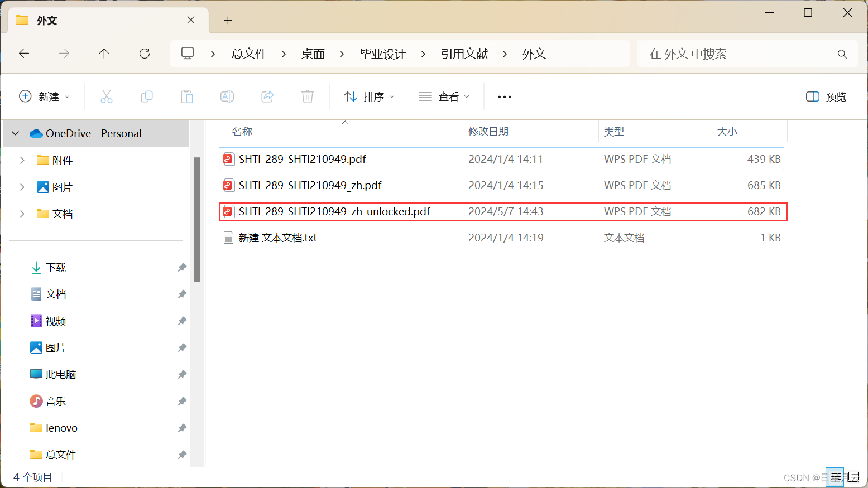Open the 新建 dropdown menu
Screen dimensions: 868x488
(45, 96)
